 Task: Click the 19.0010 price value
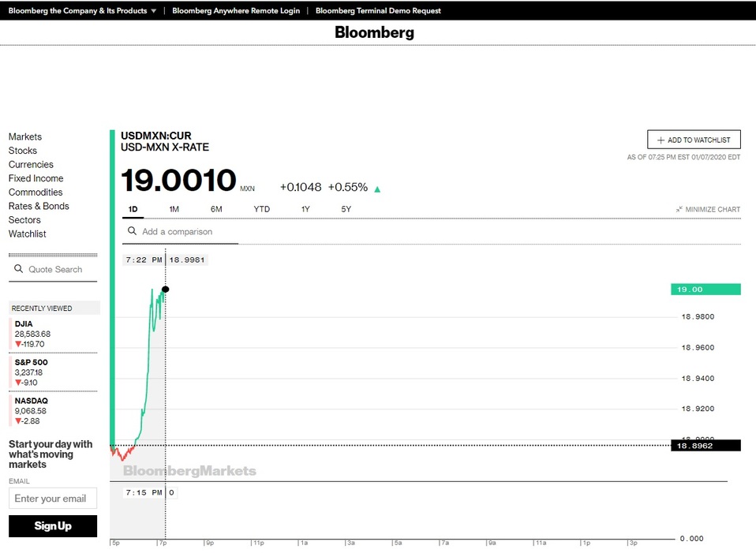pos(178,181)
